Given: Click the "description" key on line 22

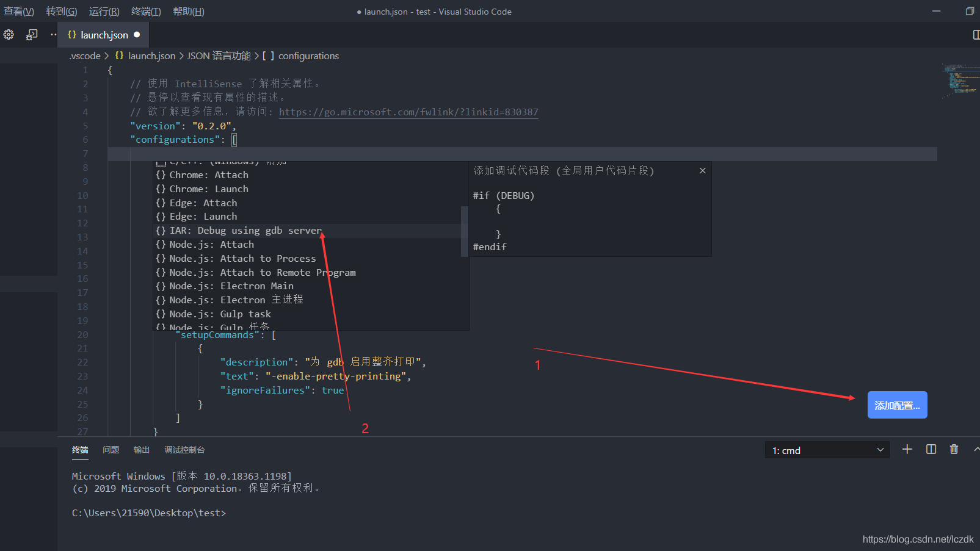Looking at the screenshot, I should (256, 362).
